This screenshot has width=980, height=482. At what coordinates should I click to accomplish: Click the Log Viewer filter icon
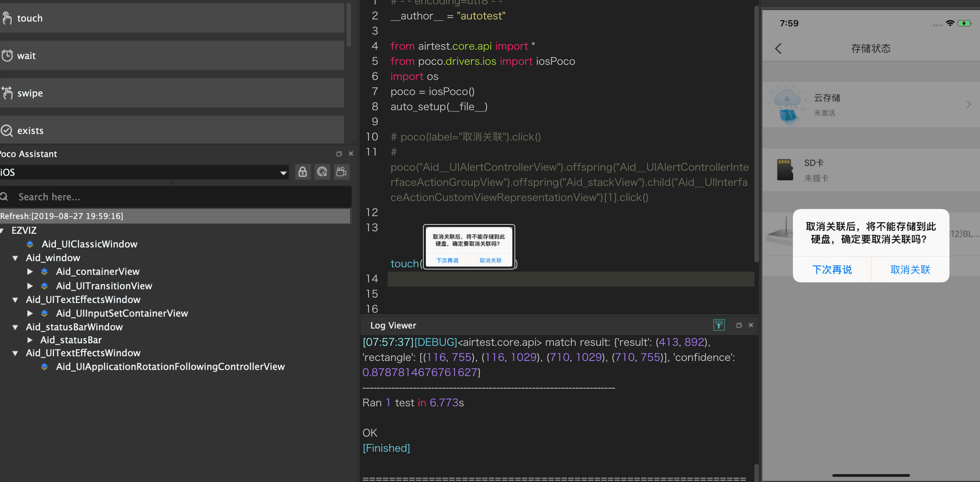[719, 325]
